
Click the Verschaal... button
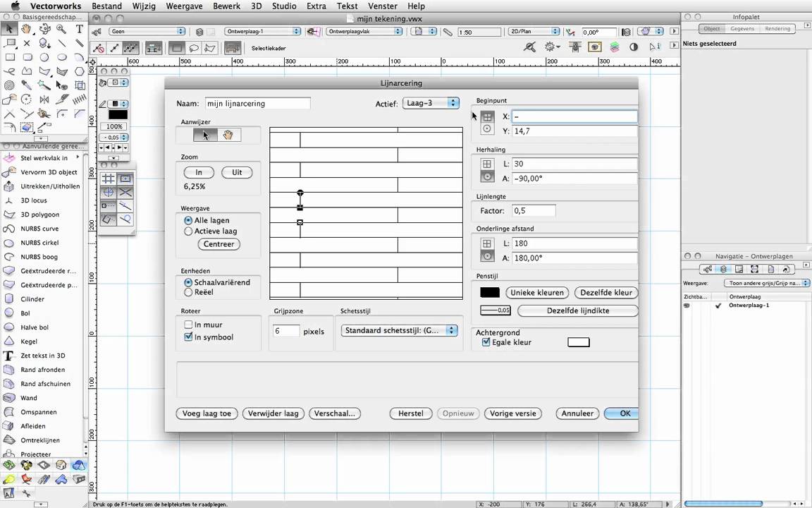[335, 413]
